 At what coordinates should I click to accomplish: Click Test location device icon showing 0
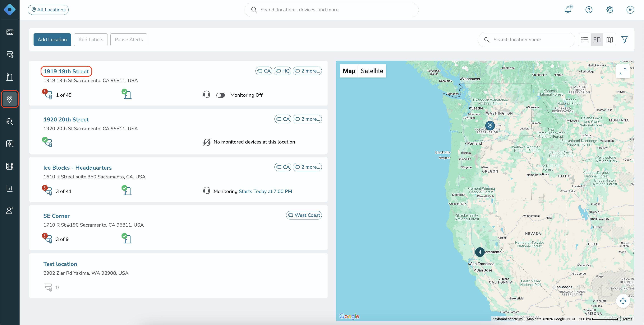pyautogui.click(x=48, y=287)
